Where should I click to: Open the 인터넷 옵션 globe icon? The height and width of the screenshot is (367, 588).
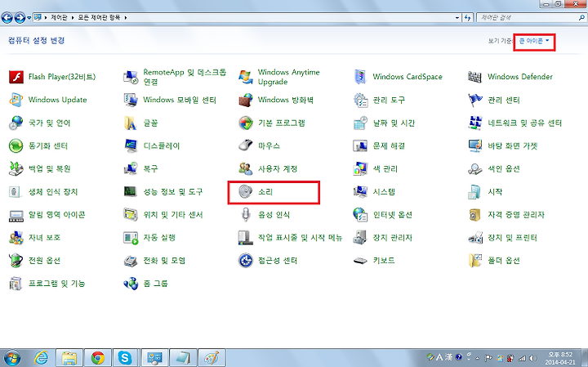360,215
